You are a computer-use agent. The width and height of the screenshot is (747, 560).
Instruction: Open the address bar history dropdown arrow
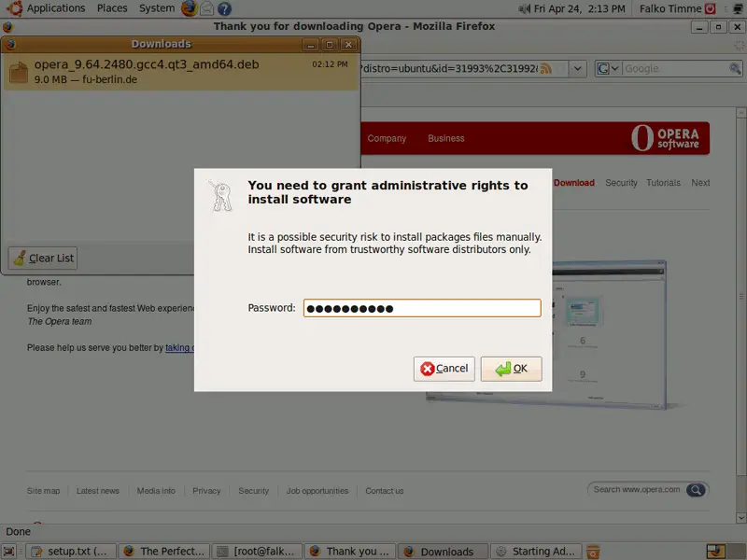(x=577, y=68)
